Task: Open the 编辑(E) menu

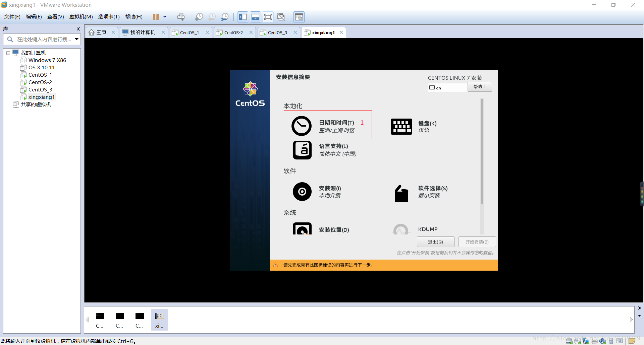Action: point(34,17)
